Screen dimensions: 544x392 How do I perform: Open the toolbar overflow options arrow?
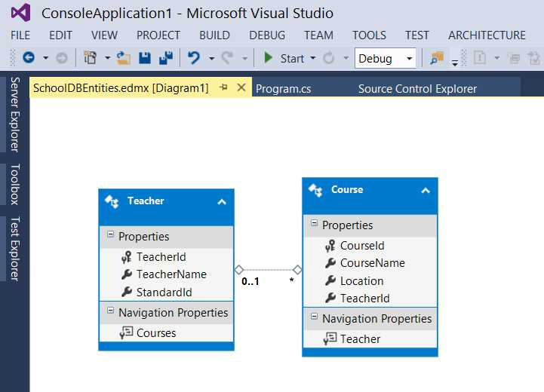coord(455,63)
